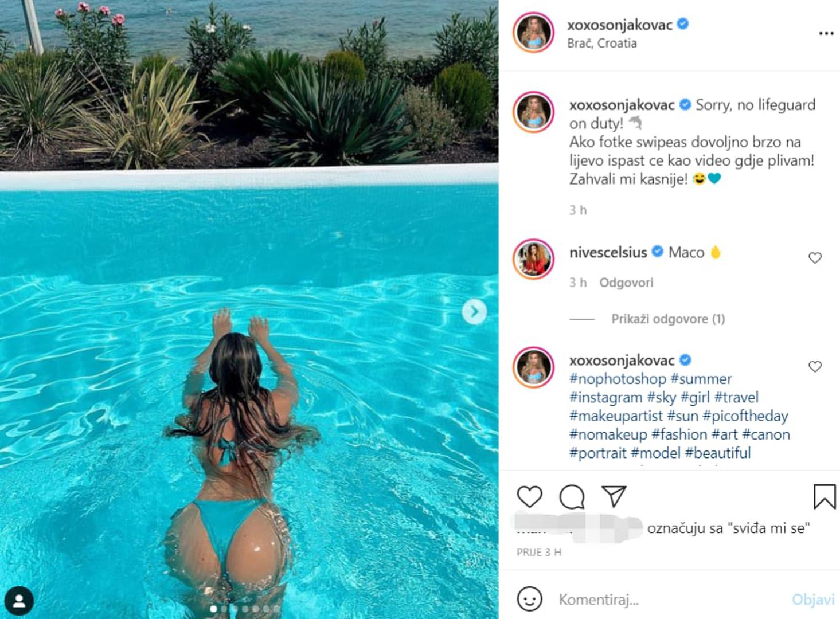Go to next photo with arrow

click(474, 312)
